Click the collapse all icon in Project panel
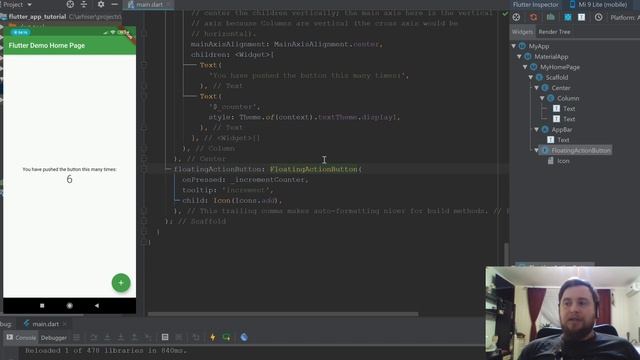 pos(84,4)
